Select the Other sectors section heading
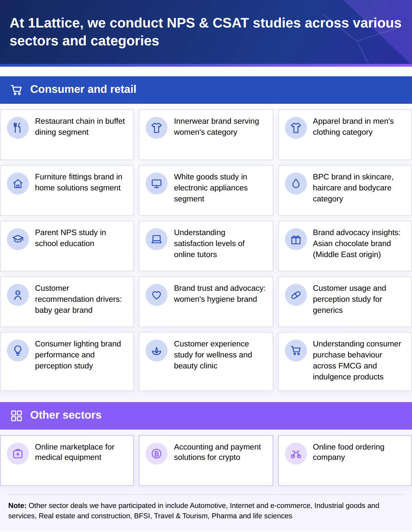412x532 pixels. pyautogui.click(x=66, y=415)
